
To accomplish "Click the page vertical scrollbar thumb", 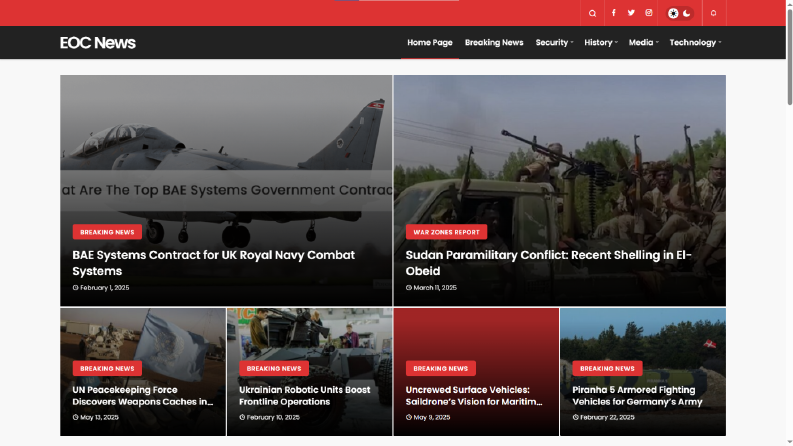I will click(789, 56).
